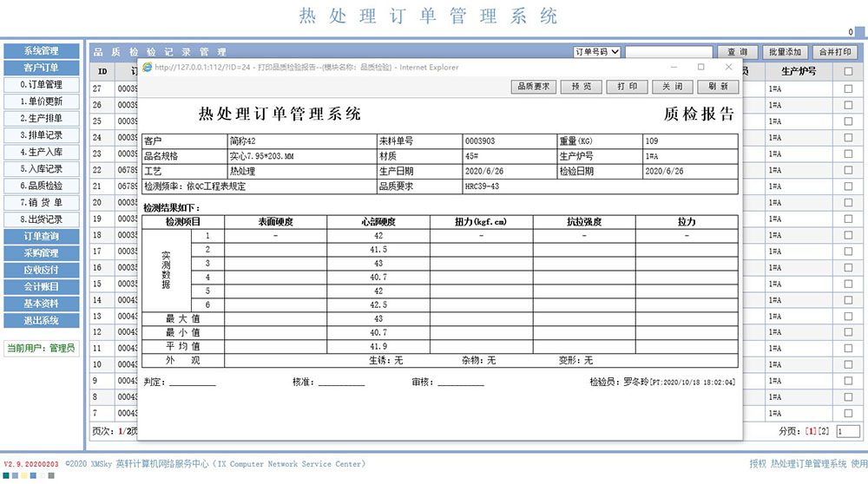Focus the page number input field
The height and width of the screenshot is (484, 868).
[847, 431]
